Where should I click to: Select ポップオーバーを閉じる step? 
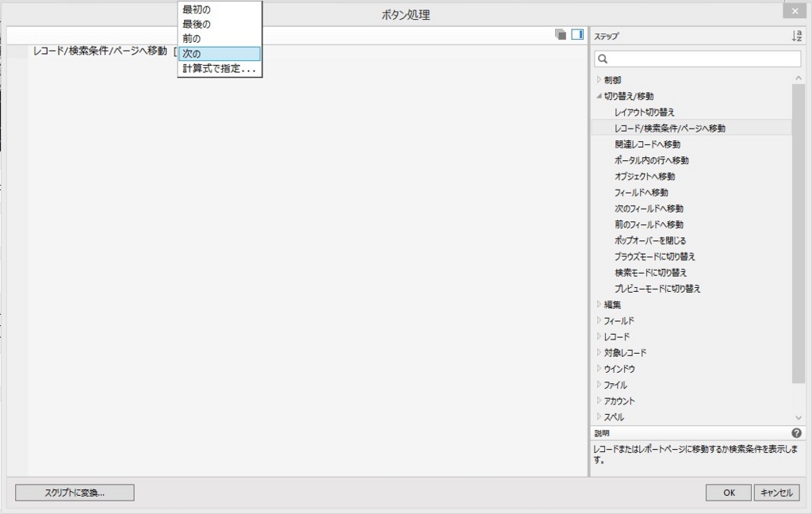pos(650,240)
